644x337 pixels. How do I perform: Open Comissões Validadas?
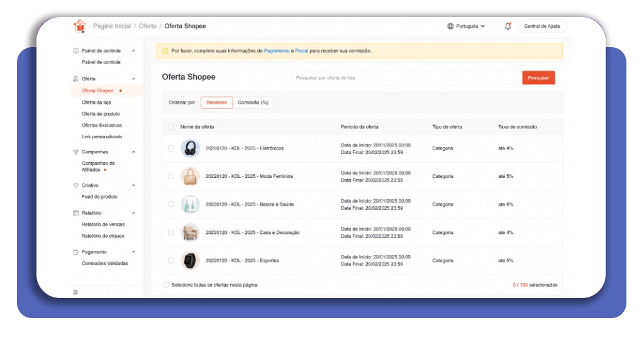tap(105, 263)
